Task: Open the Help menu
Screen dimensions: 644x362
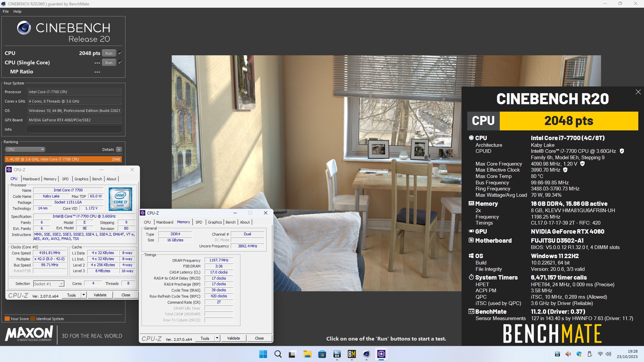Action: click(x=17, y=11)
